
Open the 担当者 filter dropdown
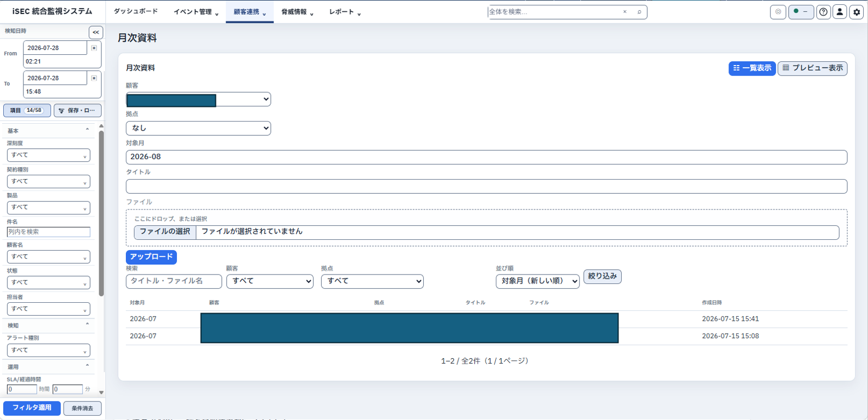click(48, 309)
